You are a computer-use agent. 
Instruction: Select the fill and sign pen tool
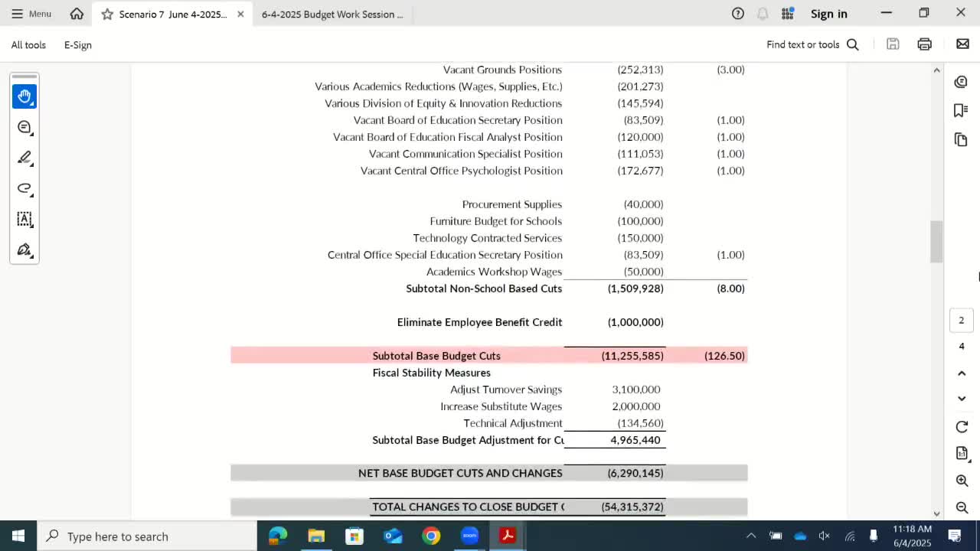[24, 249]
